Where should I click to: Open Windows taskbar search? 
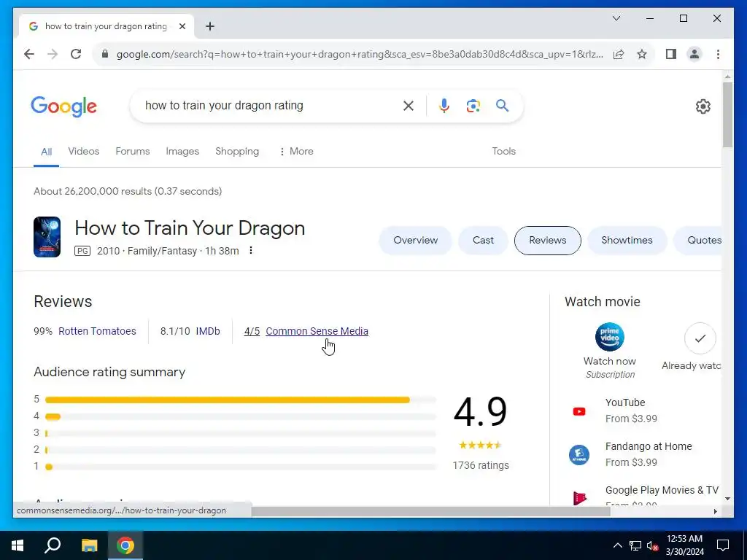pos(53,545)
